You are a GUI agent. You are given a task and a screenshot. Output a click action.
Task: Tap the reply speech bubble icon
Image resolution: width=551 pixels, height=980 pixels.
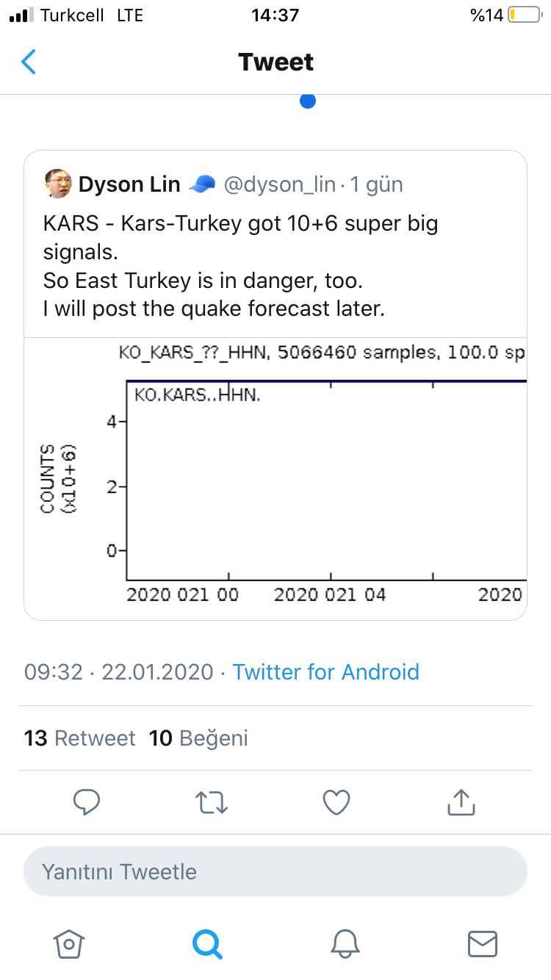point(87,801)
